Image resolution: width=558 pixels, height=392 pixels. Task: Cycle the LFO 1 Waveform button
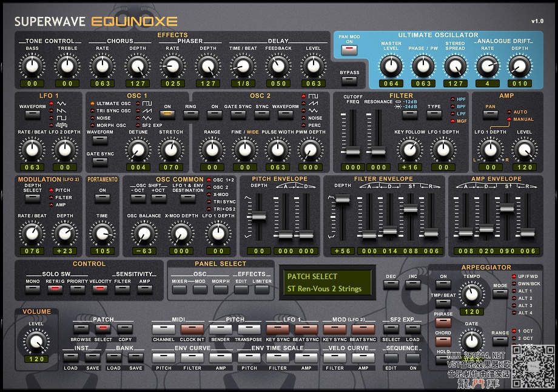32,115
